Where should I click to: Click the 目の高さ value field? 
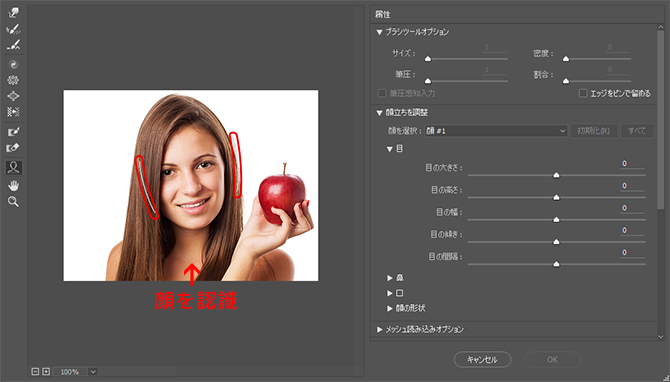click(x=632, y=186)
